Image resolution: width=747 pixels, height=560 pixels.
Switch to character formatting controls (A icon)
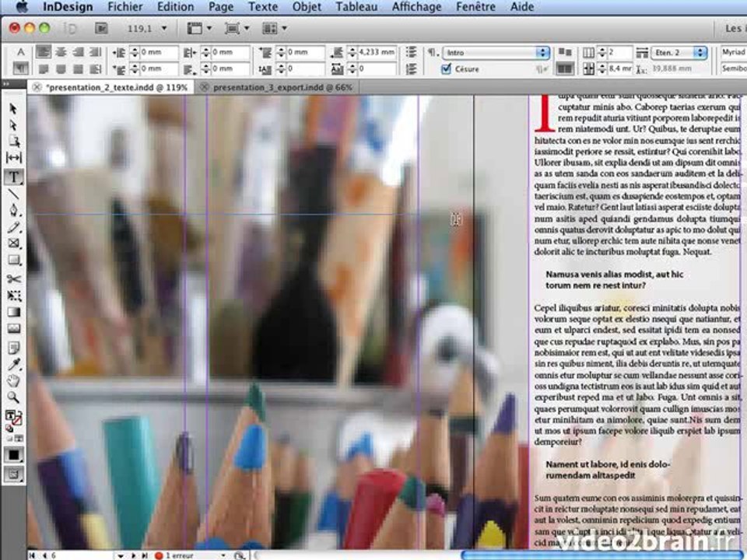pos(20,52)
